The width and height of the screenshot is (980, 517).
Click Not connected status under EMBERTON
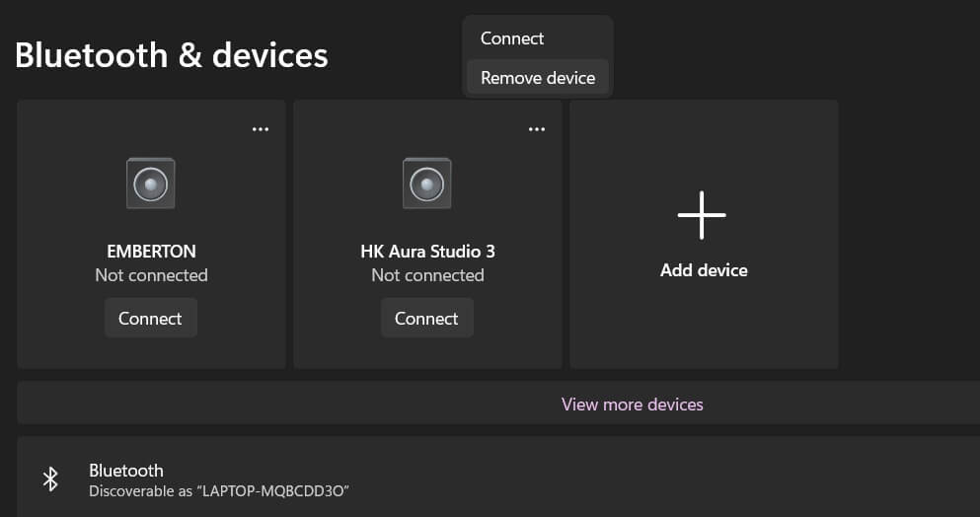[151, 275]
